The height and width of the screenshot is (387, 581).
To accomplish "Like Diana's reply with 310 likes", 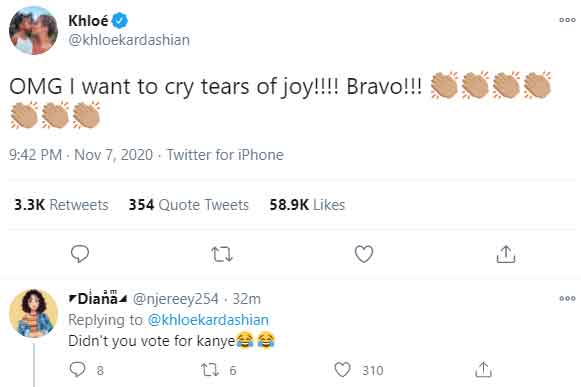I will click(342, 370).
